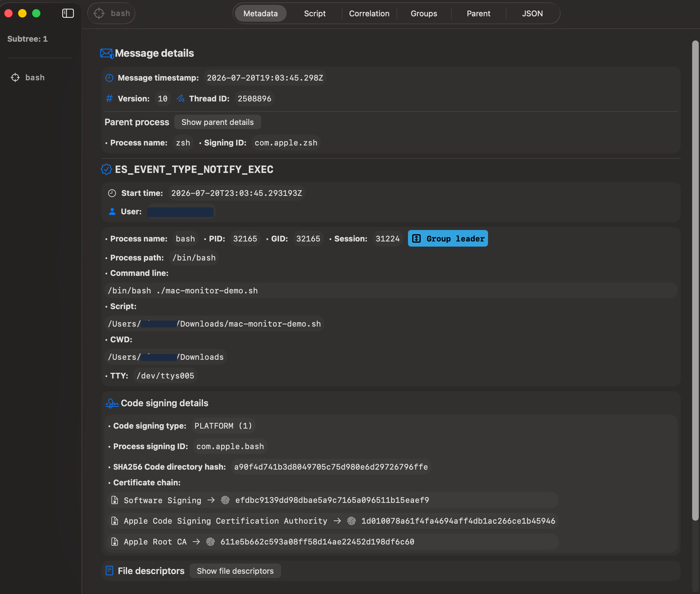This screenshot has width=700, height=594.
Task: Click the redacted User value field
Action: click(181, 212)
